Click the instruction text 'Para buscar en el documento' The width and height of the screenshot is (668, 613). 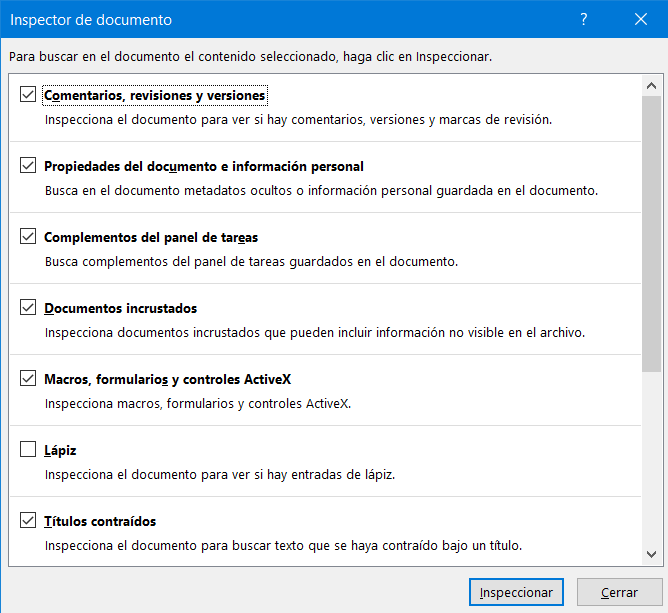(x=250, y=57)
